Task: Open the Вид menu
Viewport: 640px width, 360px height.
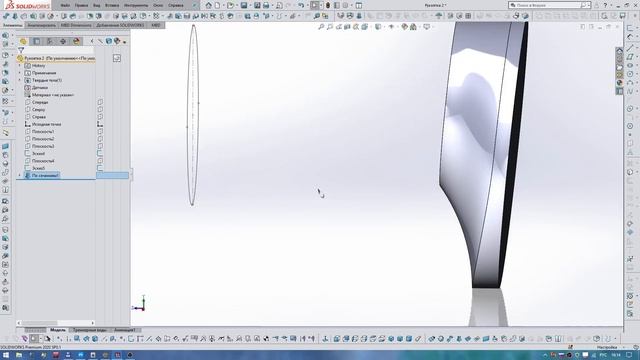Action: (97, 5)
